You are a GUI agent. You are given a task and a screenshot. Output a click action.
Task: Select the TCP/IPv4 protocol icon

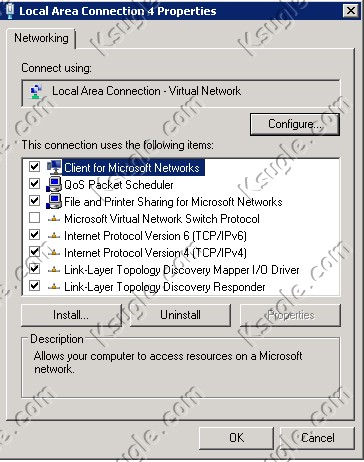pyautogui.click(x=54, y=253)
